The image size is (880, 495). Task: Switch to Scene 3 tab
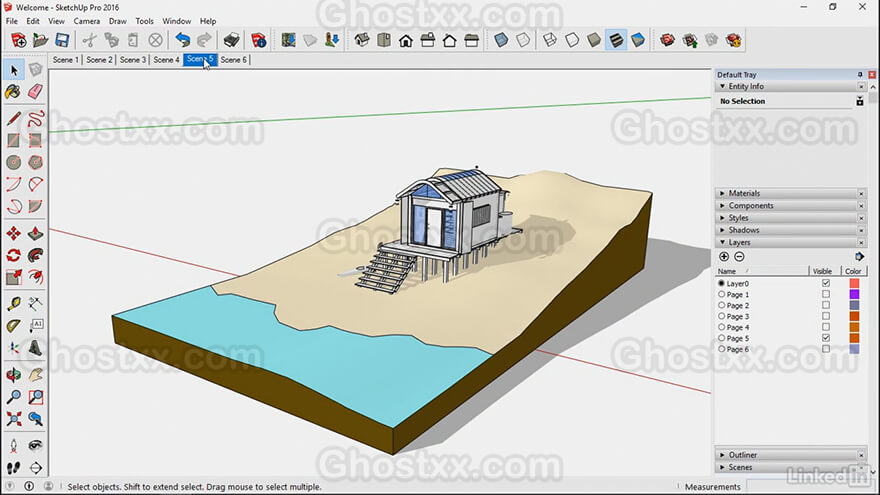(132, 59)
